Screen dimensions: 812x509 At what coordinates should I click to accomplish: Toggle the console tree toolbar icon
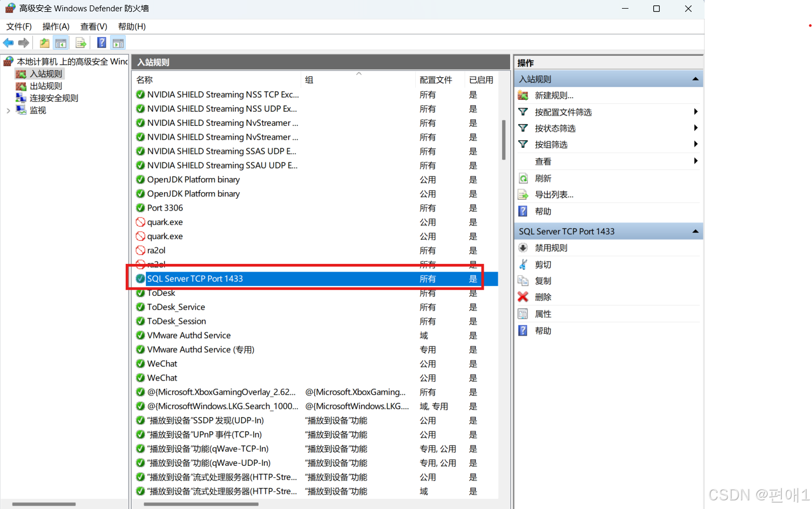pos(61,43)
